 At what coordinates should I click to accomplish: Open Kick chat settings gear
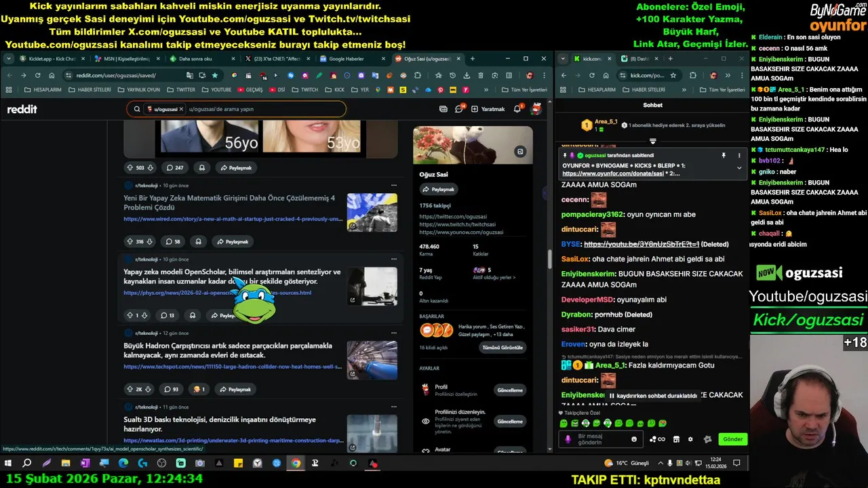coord(690,439)
